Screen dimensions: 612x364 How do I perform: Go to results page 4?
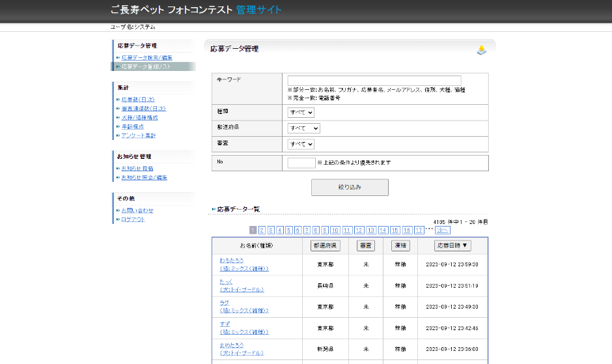point(280,230)
